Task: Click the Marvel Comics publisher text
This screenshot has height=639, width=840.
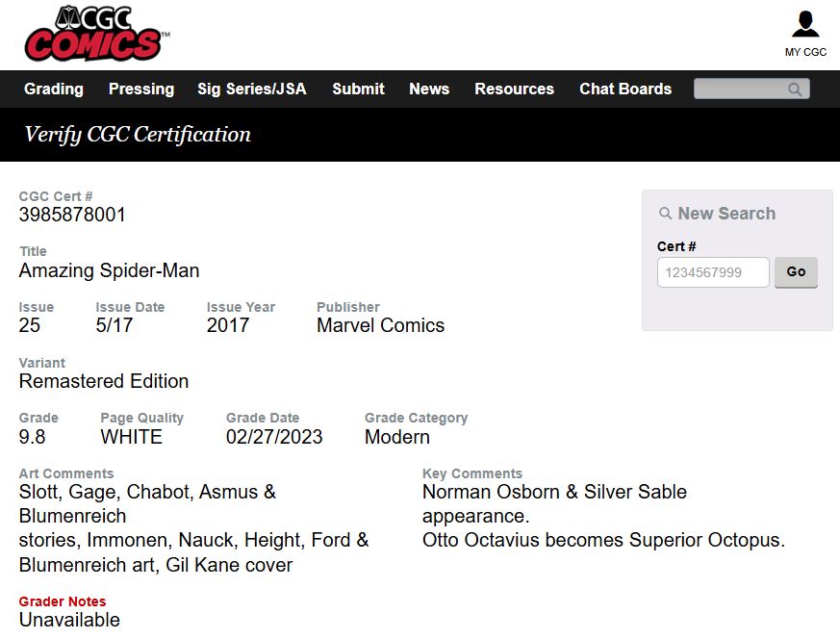Action: coord(380,325)
